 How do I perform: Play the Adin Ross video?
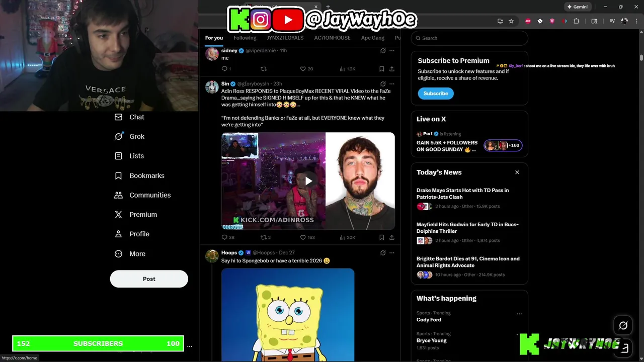pos(308,181)
